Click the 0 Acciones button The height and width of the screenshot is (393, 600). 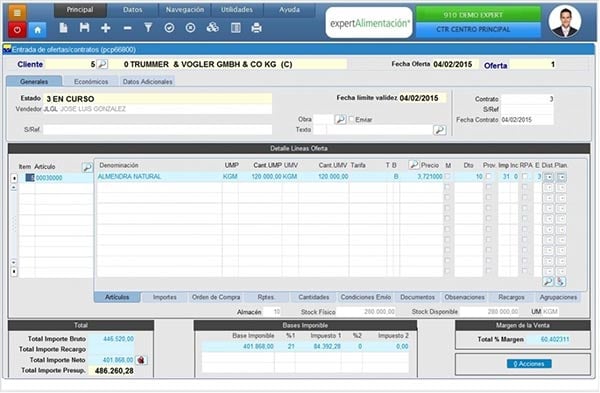[x=529, y=364]
